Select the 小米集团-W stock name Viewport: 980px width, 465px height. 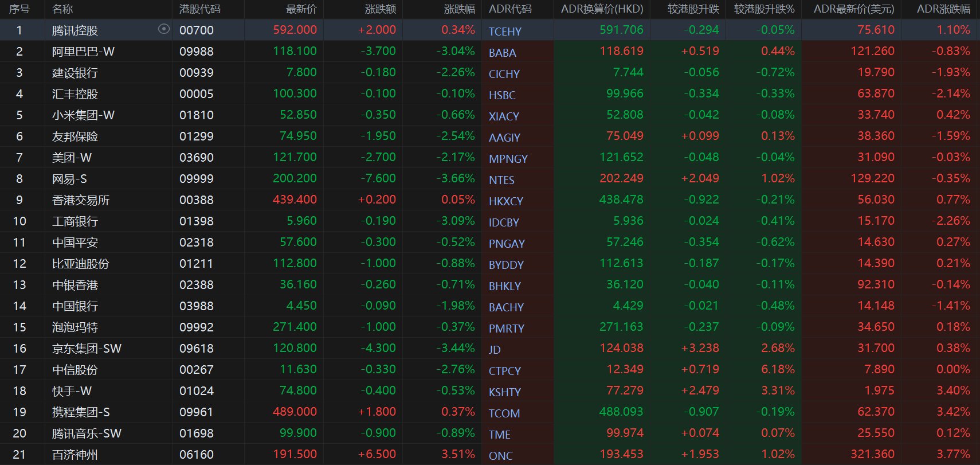(x=83, y=115)
